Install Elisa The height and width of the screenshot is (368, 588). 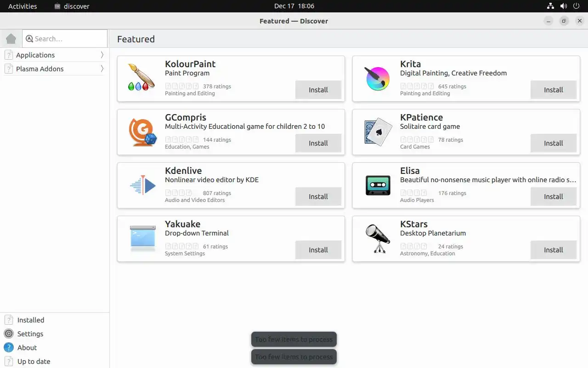pos(554,196)
